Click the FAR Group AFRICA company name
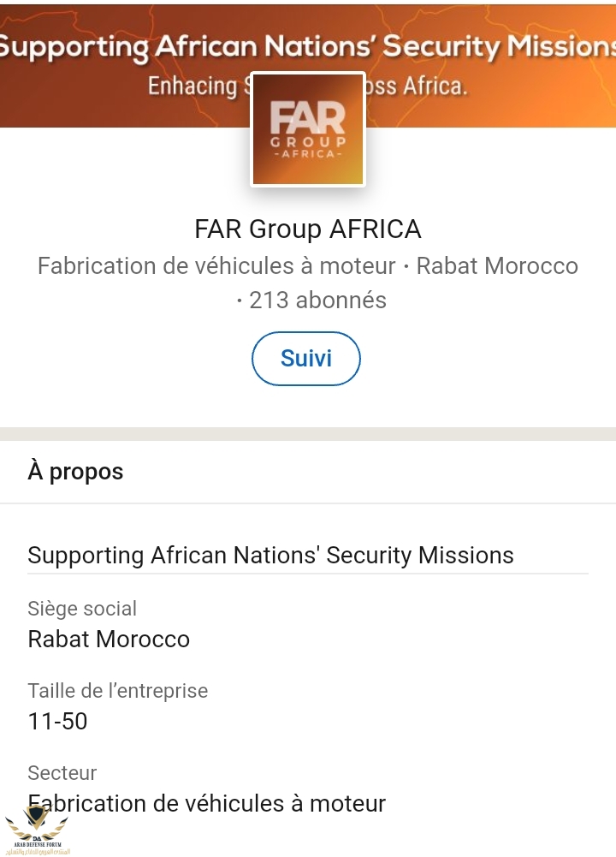 pos(308,229)
